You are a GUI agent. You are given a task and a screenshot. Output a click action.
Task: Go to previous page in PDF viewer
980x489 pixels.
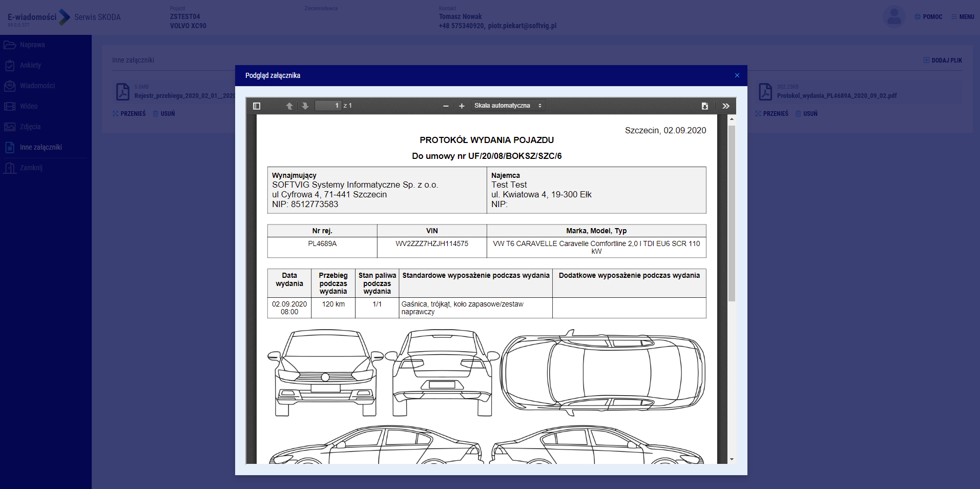tap(289, 106)
